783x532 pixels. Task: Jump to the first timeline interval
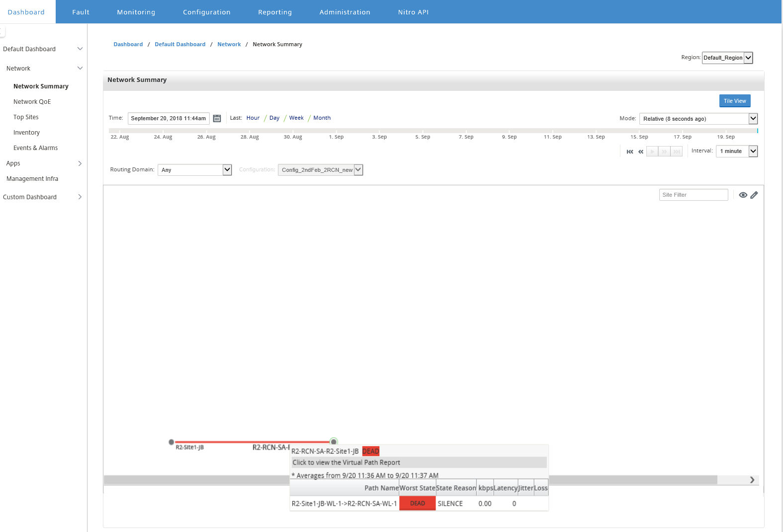point(630,152)
